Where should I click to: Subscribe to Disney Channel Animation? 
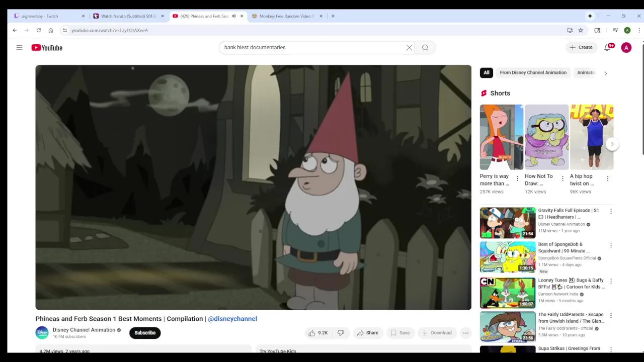[145, 333]
